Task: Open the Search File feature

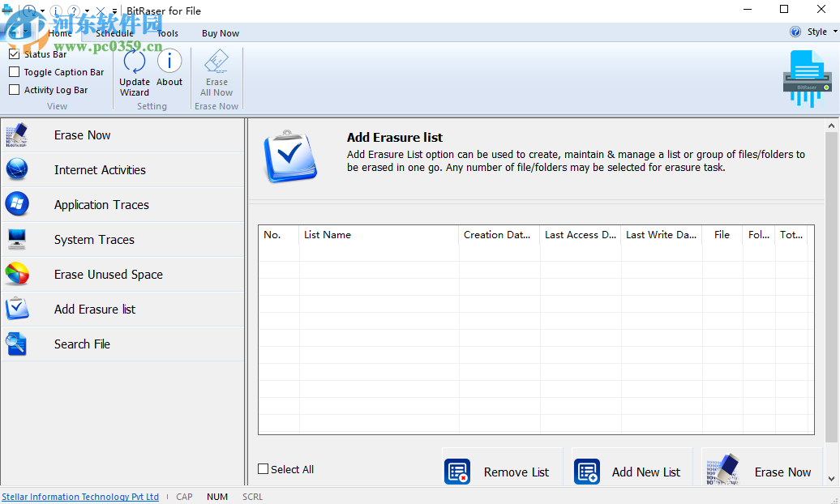Action: [82, 344]
